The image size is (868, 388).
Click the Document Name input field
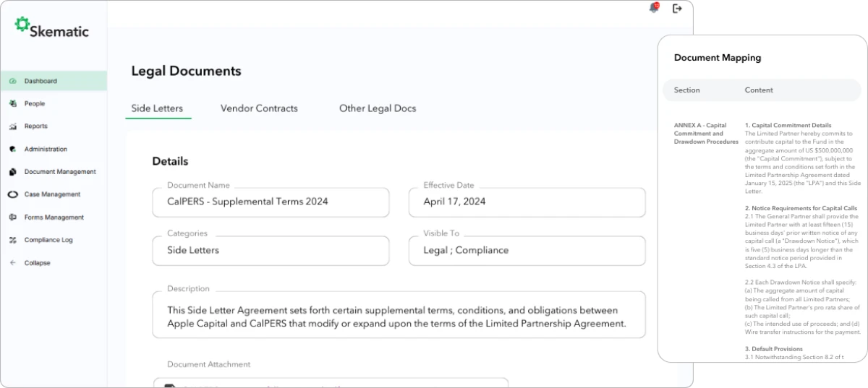coord(271,202)
